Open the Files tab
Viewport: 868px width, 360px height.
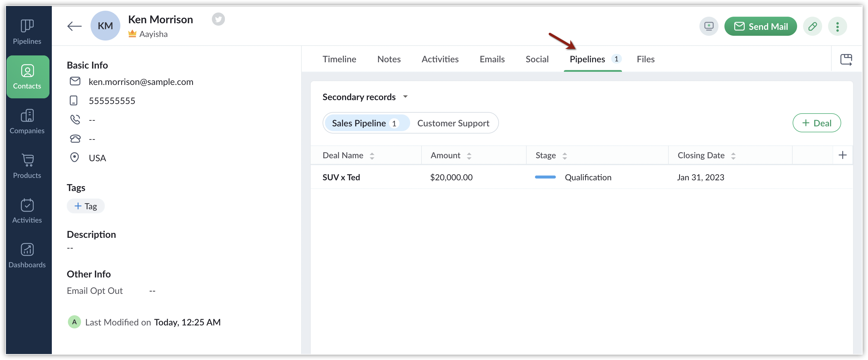pos(645,59)
